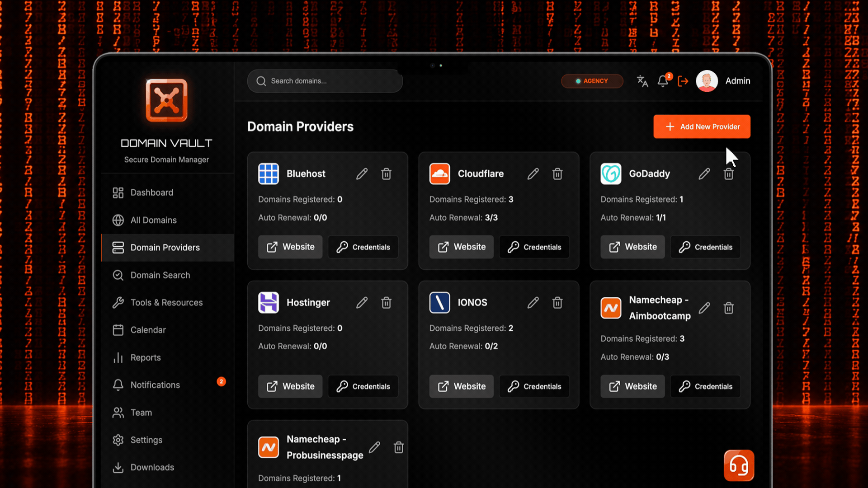
Task: Delete the Bluehost provider via trash icon
Action: 386,174
